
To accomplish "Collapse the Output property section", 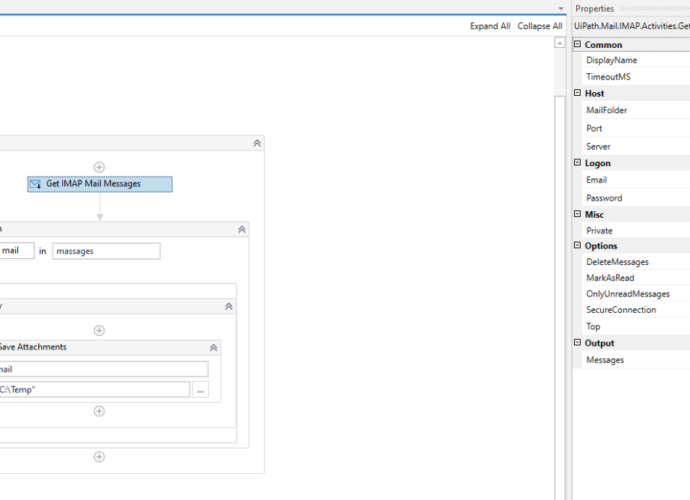I will click(x=577, y=343).
